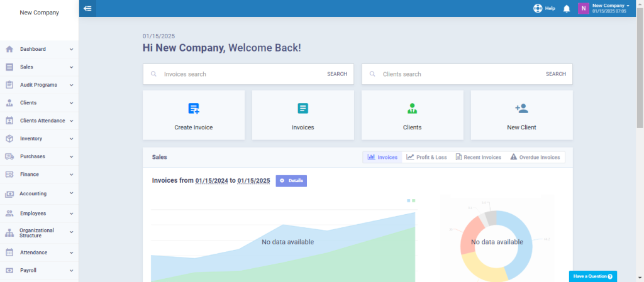The image size is (644, 282).
Task: Switch to the Invoices chart tab
Action: pos(382,158)
